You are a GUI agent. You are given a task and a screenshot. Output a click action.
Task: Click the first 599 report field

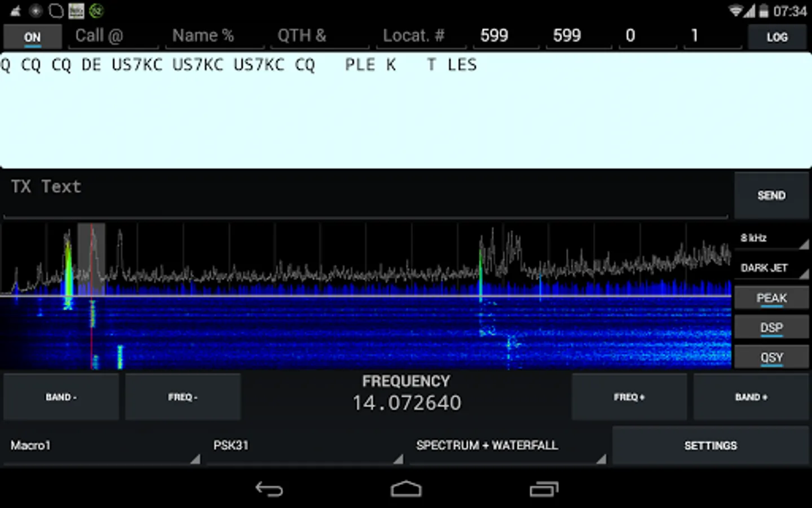[x=506, y=36]
